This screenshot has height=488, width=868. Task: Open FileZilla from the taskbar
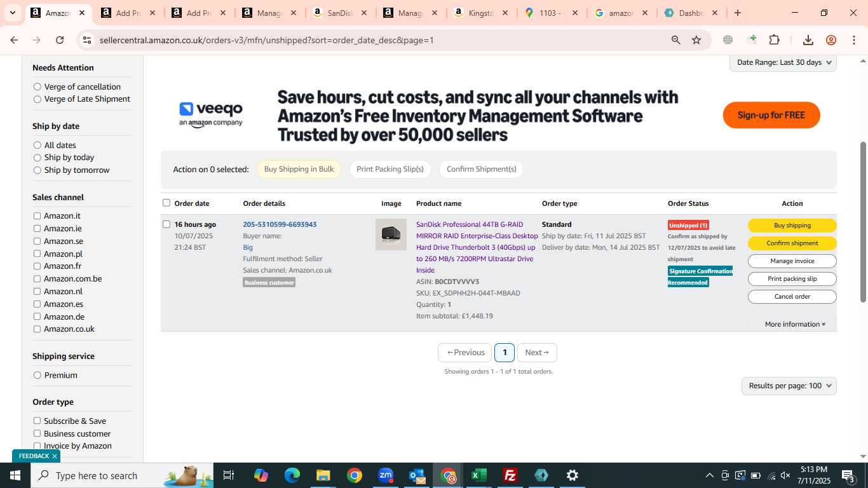[x=510, y=475]
